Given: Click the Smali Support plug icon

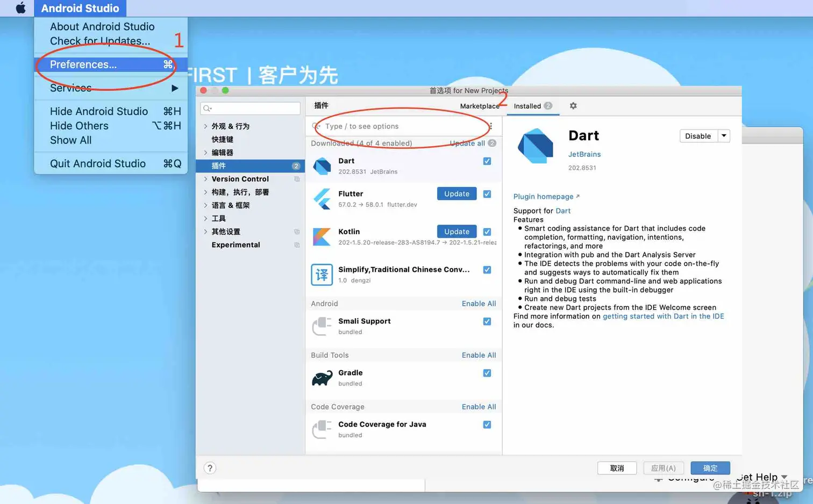Looking at the screenshot, I should (x=322, y=326).
